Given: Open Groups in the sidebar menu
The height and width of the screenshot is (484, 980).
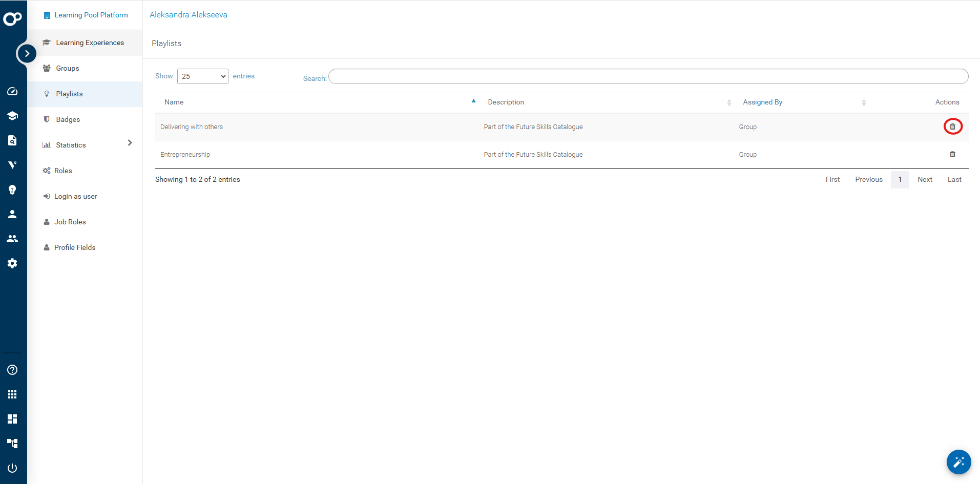Looking at the screenshot, I should (68, 68).
